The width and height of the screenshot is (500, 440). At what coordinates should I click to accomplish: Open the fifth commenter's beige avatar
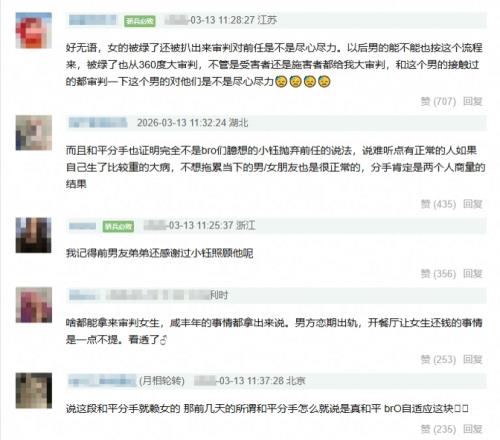(x=34, y=390)
